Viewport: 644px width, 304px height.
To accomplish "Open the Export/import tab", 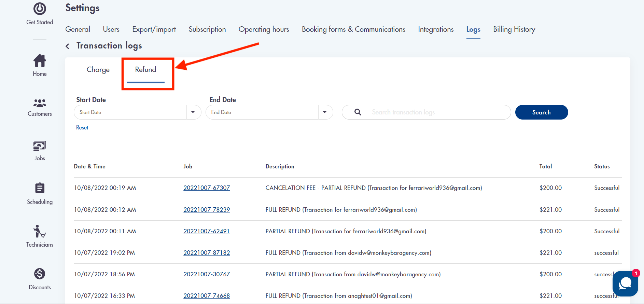I will [154, 29].
